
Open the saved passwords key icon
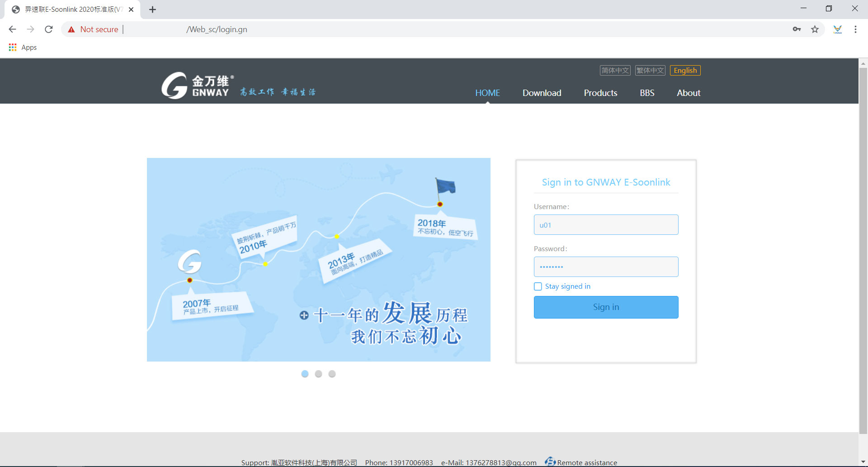click(797, 29)
